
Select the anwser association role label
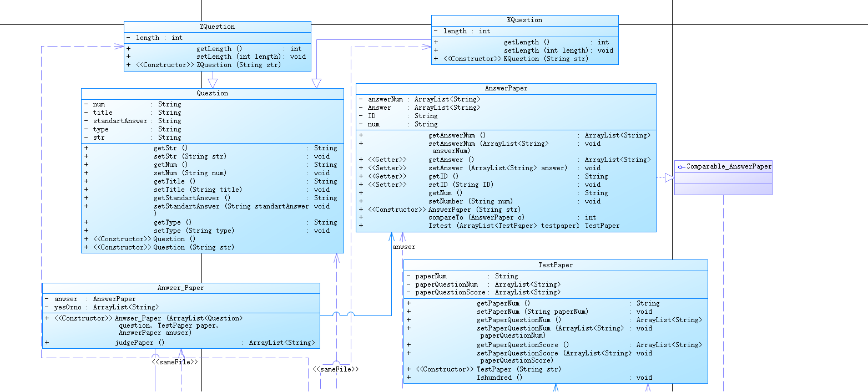(x=403, y=247)
